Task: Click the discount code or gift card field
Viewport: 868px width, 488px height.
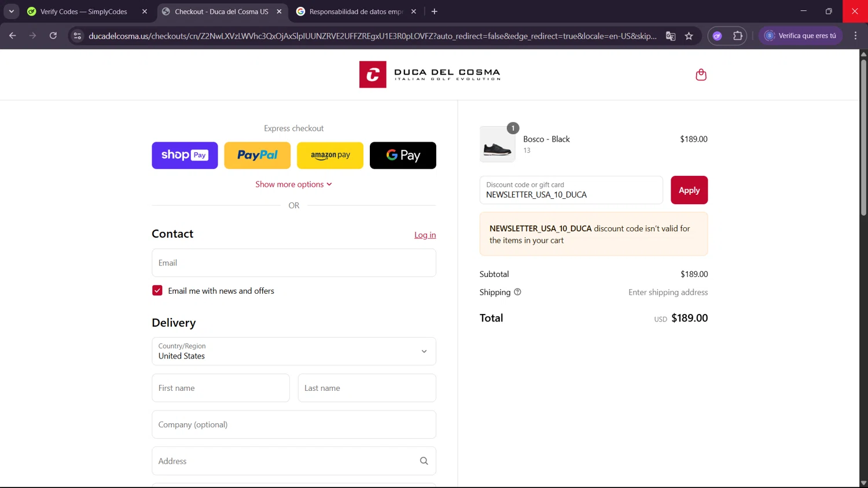Action: 571,190
